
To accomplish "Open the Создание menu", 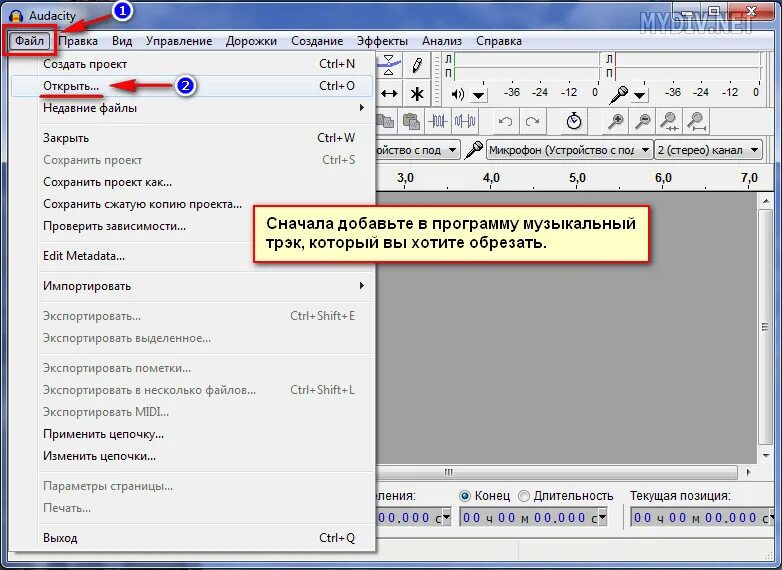I will [x=317, y=40].
